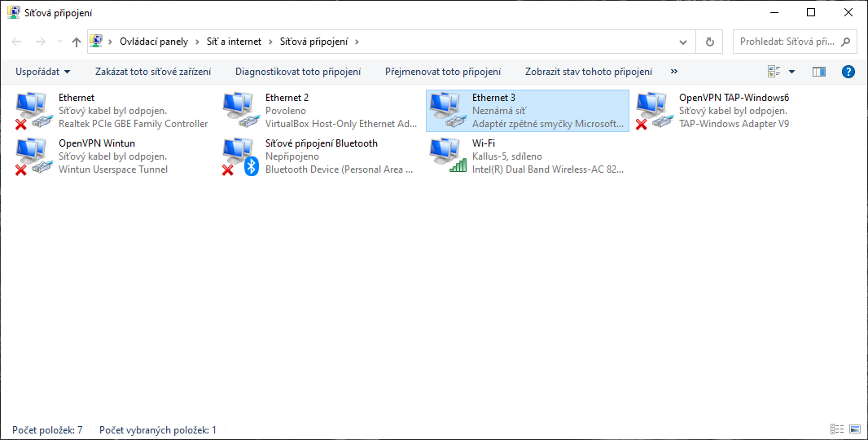Refresh the Síťová připojení folder
Image resolution: width=868 pixels, height=440 pixels.
tap(710, 42)
